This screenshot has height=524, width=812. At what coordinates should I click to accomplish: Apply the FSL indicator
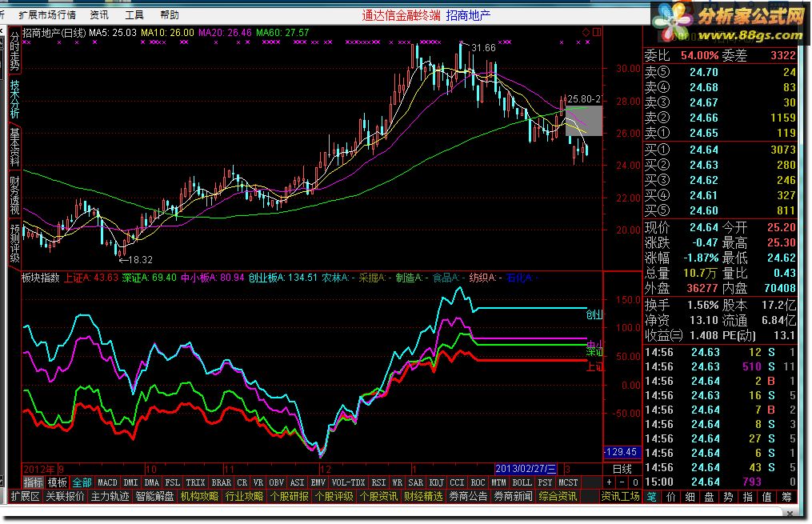point(173,482)
